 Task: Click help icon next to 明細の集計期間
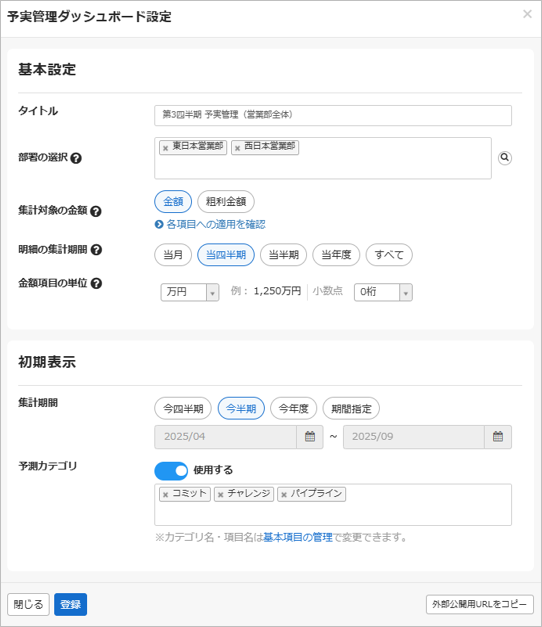[96, 250]
